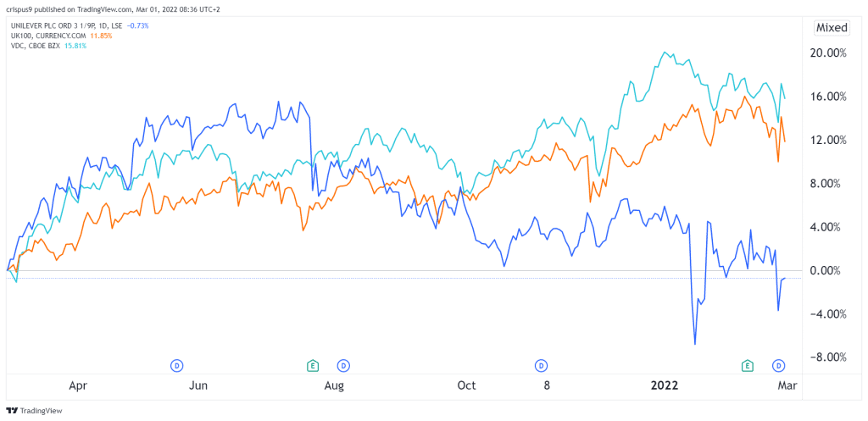868x421 pixels.
Task: Click the teal 15.81% legend value
Action: pos(74,45)
